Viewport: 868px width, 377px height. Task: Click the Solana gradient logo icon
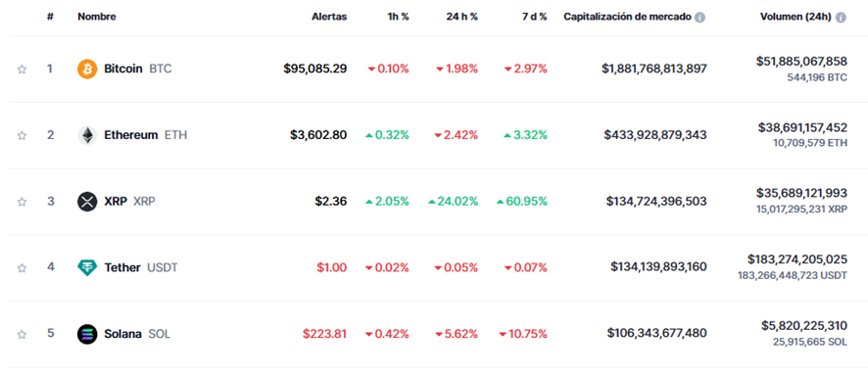(x=87, y=334)
